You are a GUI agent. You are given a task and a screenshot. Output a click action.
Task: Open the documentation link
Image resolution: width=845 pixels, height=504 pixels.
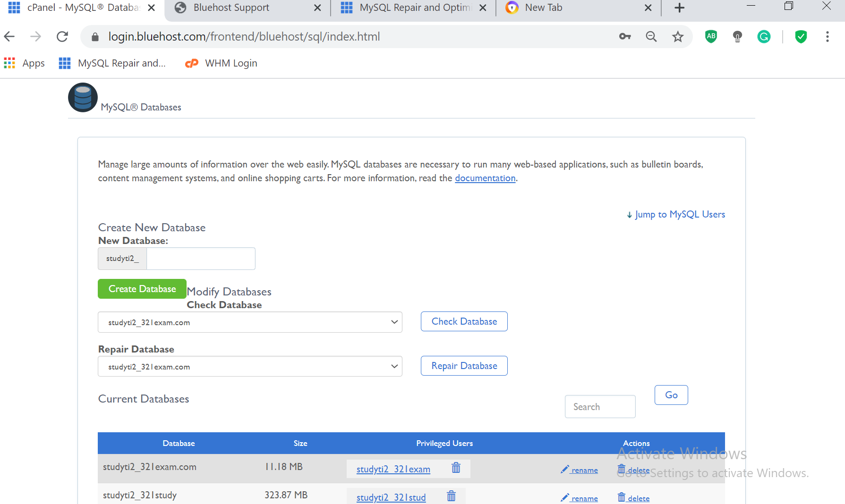pyautogui.click(x=485, y=178)
